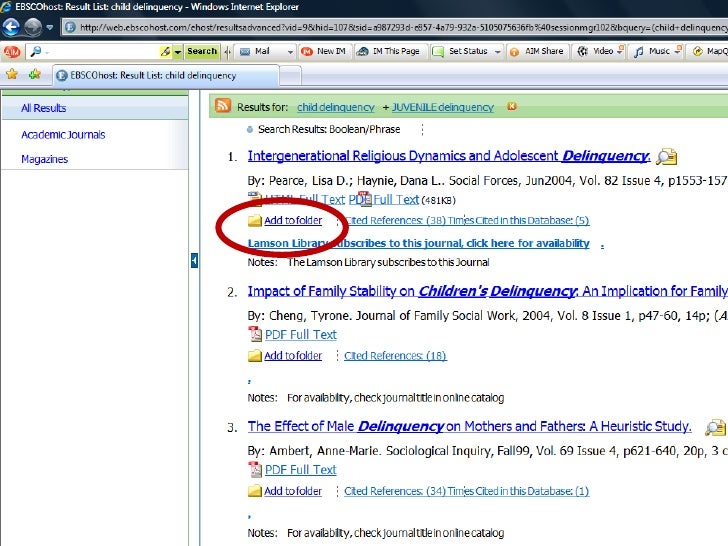Click the AIM Share toolbar button
This screenshot has height=546, width=728.
[537, 51]
